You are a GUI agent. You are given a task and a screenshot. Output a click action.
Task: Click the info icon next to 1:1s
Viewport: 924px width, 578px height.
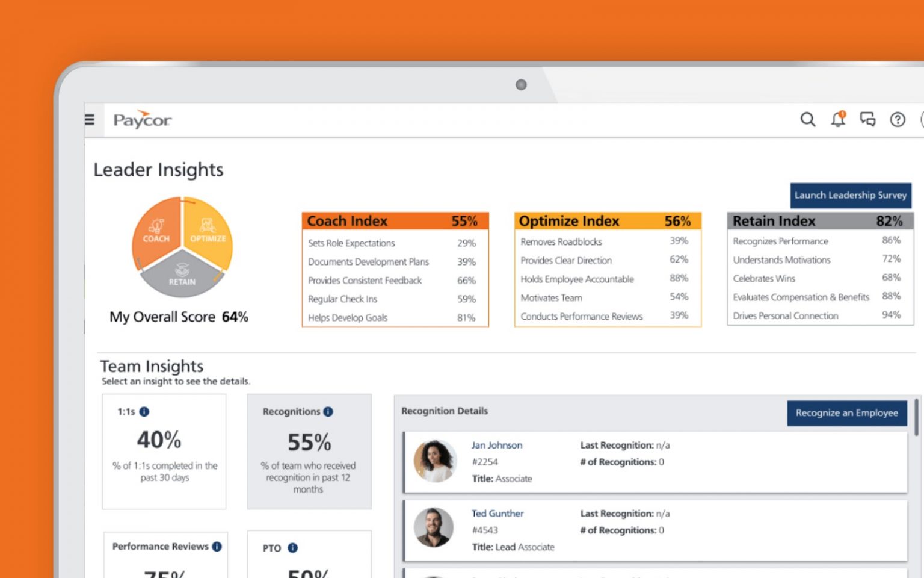pos(144,412)
